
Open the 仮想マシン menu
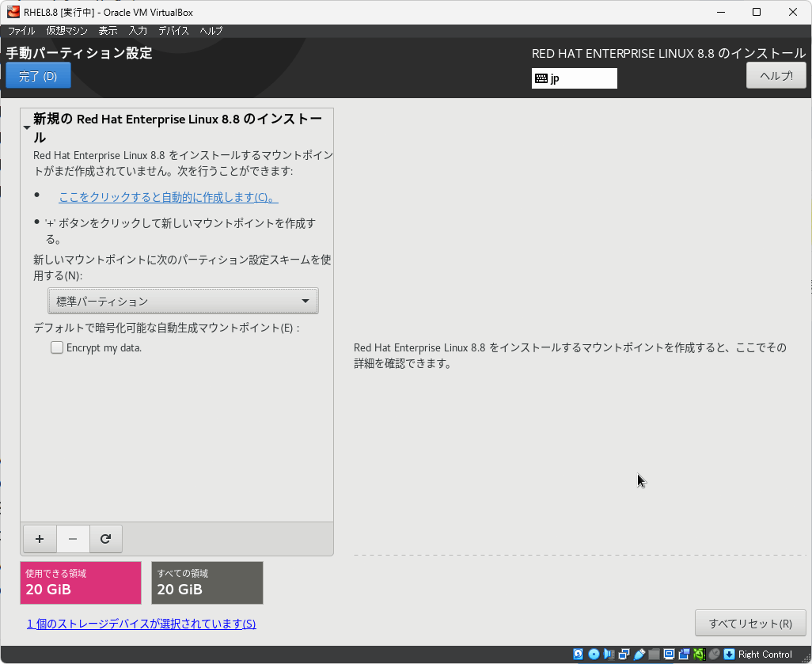pyautogui.click(x=66, y=31)
